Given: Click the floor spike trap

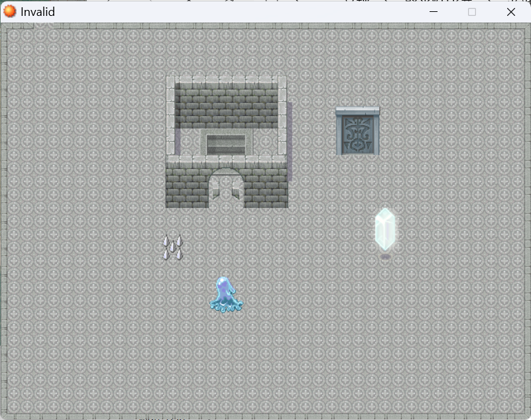Looking at the screenshot, I should (x=173, y=248).
